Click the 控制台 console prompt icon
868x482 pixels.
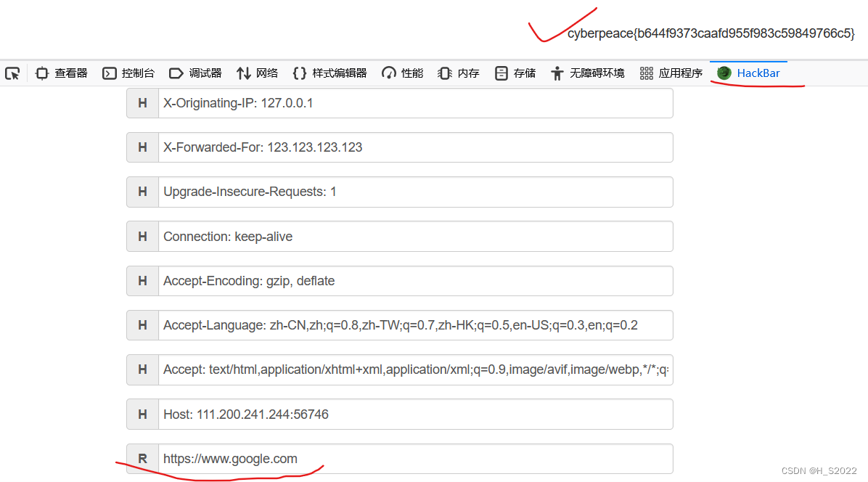pos(109,73)
